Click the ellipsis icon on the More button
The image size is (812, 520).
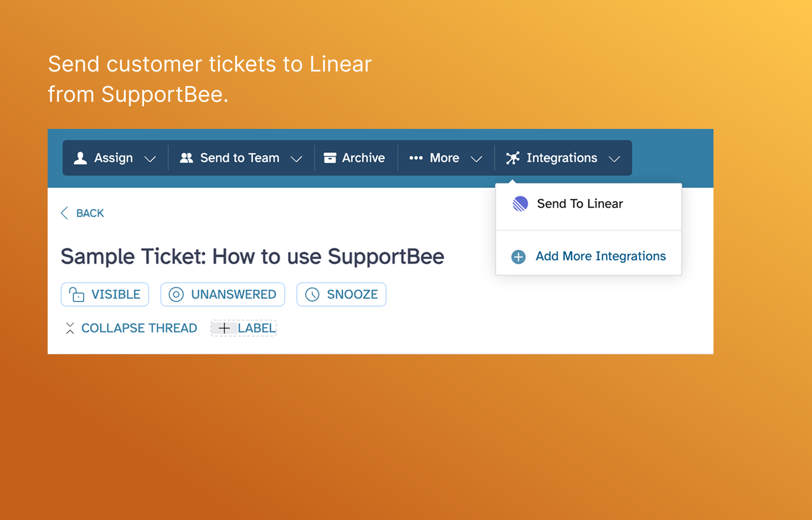coord(416,158)
